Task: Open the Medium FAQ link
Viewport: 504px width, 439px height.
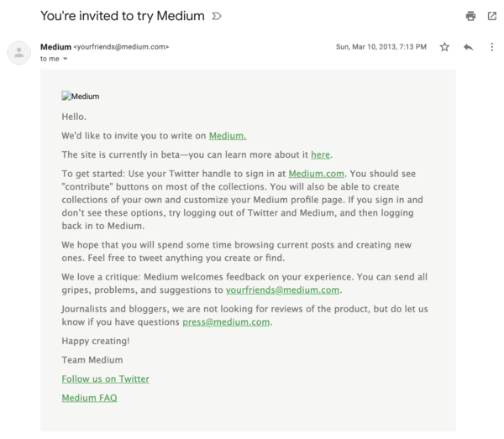Action: click(x=89, y=398)
